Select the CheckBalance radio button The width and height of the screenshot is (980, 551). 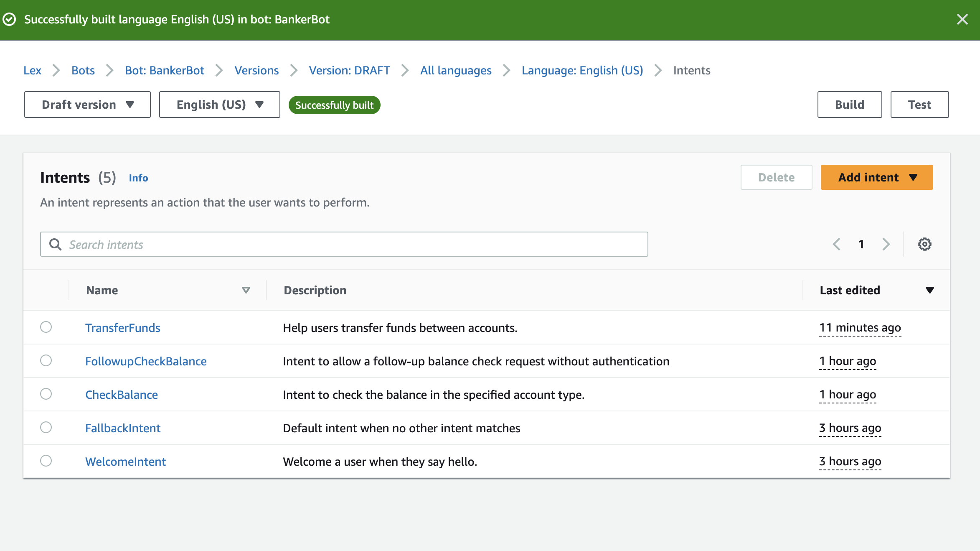pos(46,394)
